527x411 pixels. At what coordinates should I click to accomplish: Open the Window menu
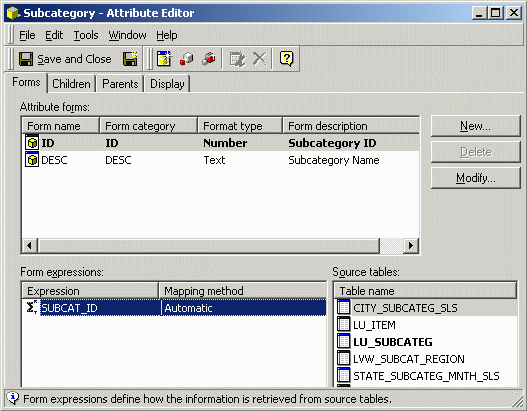[127, 35]
